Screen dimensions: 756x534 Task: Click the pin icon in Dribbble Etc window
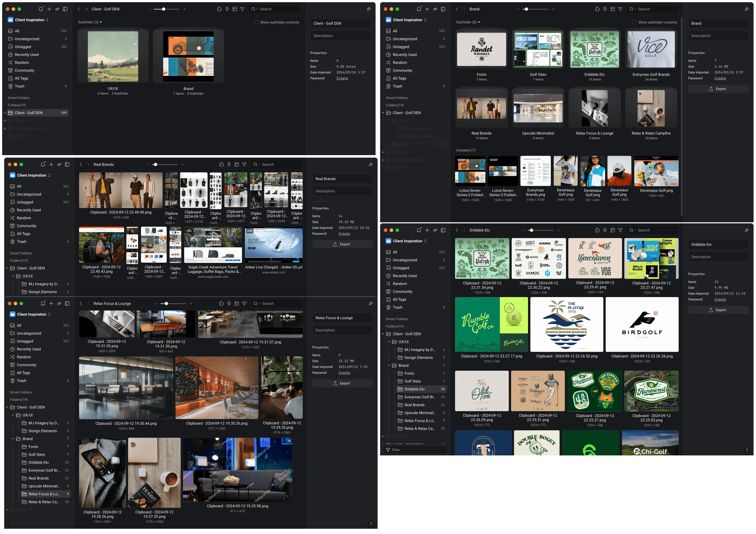746,230
